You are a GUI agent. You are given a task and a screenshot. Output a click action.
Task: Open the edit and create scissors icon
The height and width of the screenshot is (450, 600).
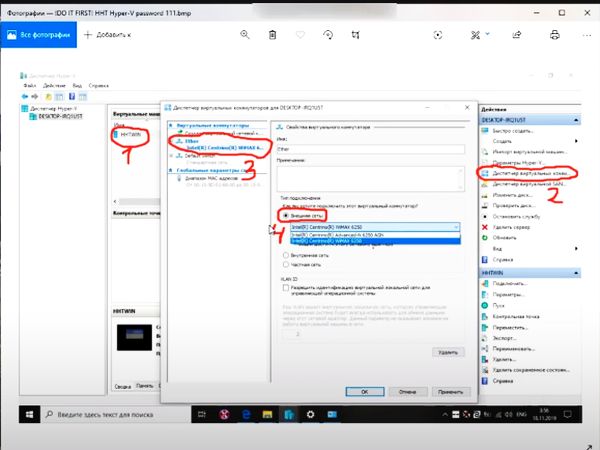click(x=475, y=35)
